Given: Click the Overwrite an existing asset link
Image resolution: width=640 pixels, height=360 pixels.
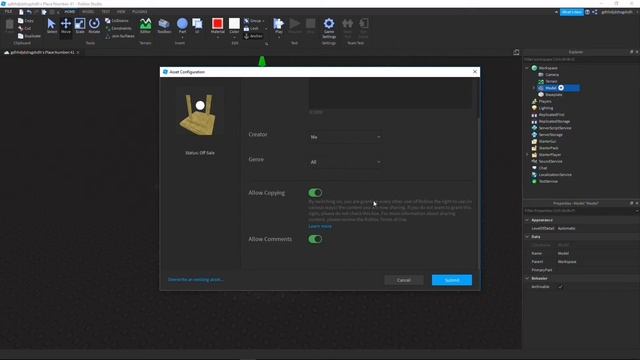Looking at the screenshot, I should tap(196, 280).
